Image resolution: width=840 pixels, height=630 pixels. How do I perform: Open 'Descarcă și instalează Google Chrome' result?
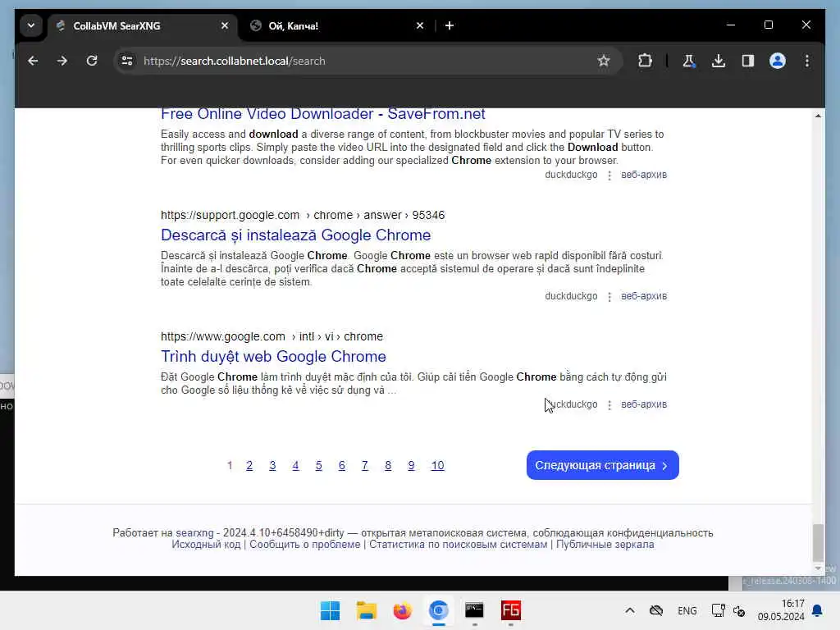pyautogui.click(x=295, y=235)
